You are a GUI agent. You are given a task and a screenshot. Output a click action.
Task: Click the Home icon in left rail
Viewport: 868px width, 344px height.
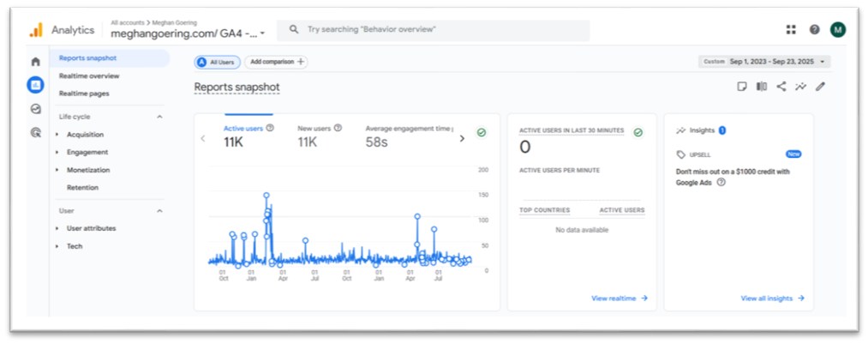(x=35, y=62)
